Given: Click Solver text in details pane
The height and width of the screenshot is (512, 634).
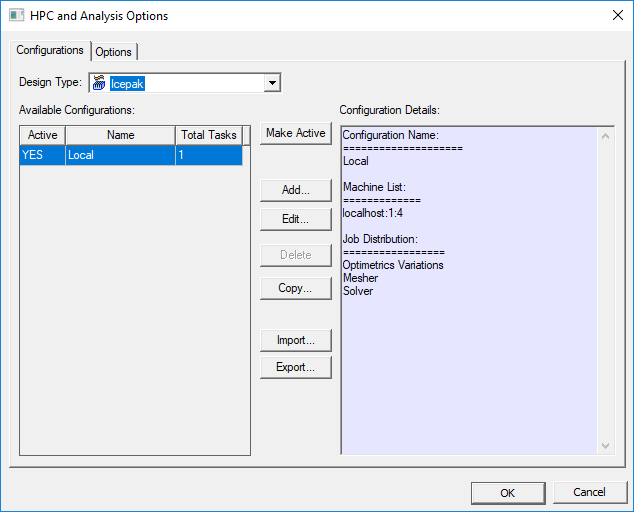Looking at the screenshot, I should (358, 291).
